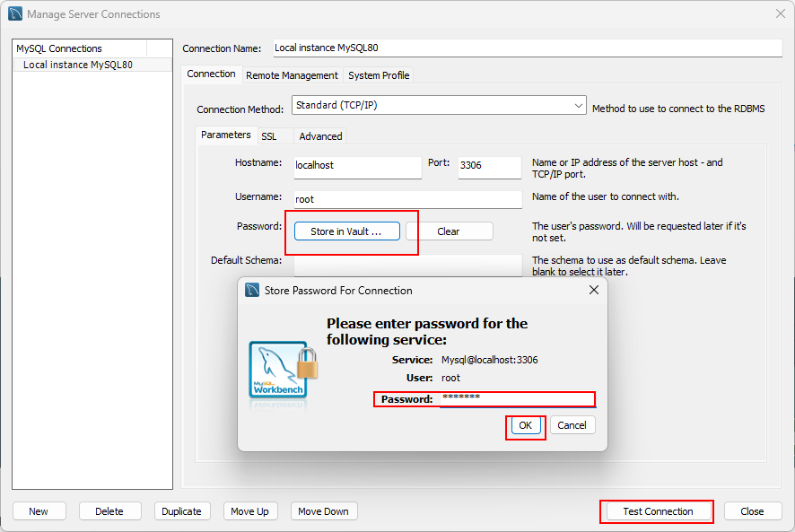Click the Service value Mysql@localhost:3306
Screen dimensions: 795x532
click(x=489, y=360)
